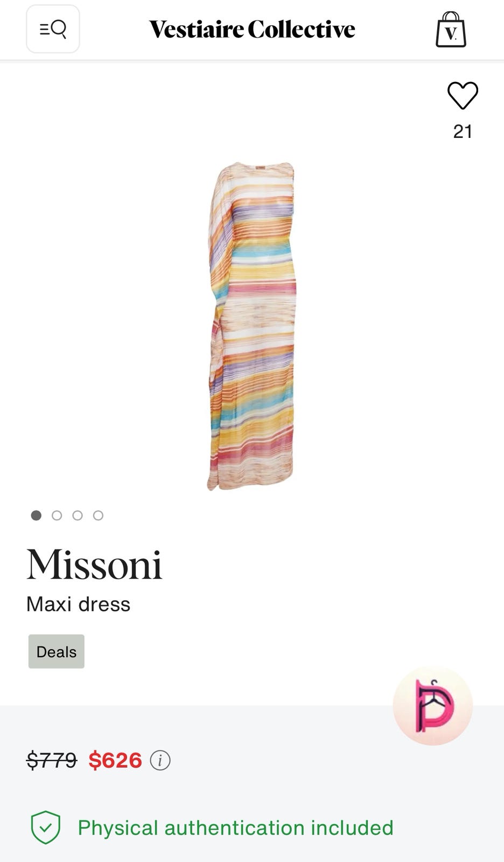
Task: Switch to the third product image dot
Action: point(78,516)
